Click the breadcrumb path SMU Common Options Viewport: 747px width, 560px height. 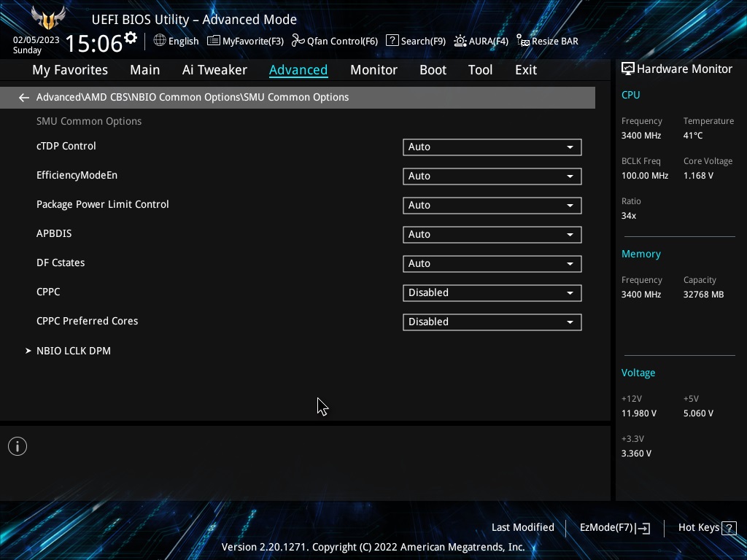pos(296,97)
